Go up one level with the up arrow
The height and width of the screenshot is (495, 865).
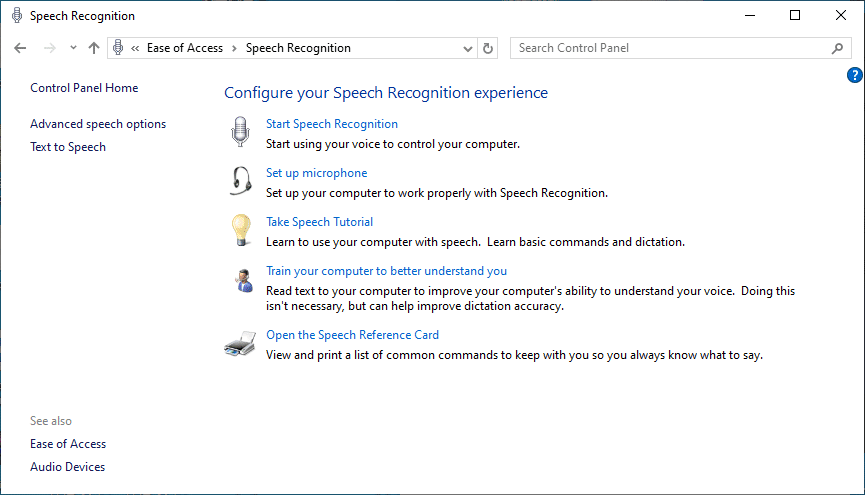[x=94, y=48]
